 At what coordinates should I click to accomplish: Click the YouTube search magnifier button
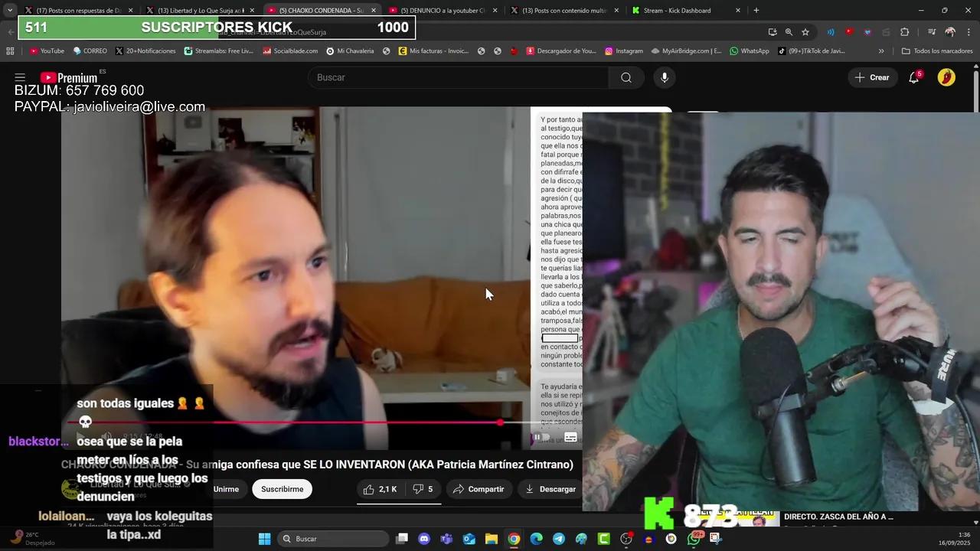626,77
